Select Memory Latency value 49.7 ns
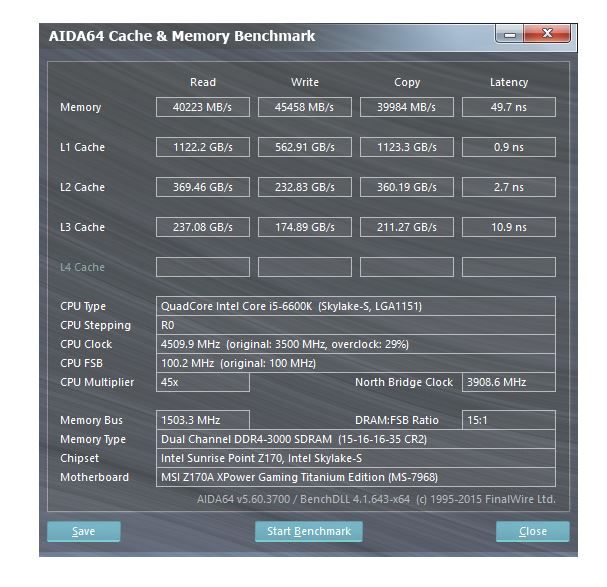Image resolution: width=607 pixels, height=587 pixels. 509,107
